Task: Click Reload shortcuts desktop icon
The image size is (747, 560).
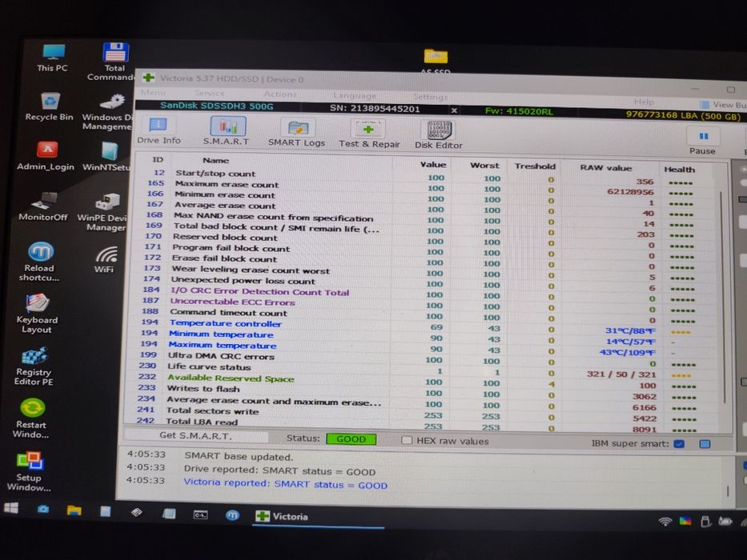Action: point(39,262)
